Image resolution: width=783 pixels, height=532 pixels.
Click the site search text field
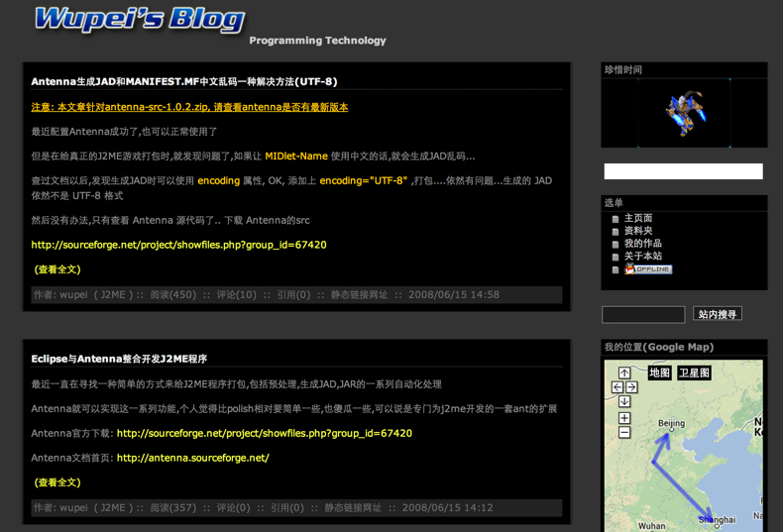pos(643,314)
